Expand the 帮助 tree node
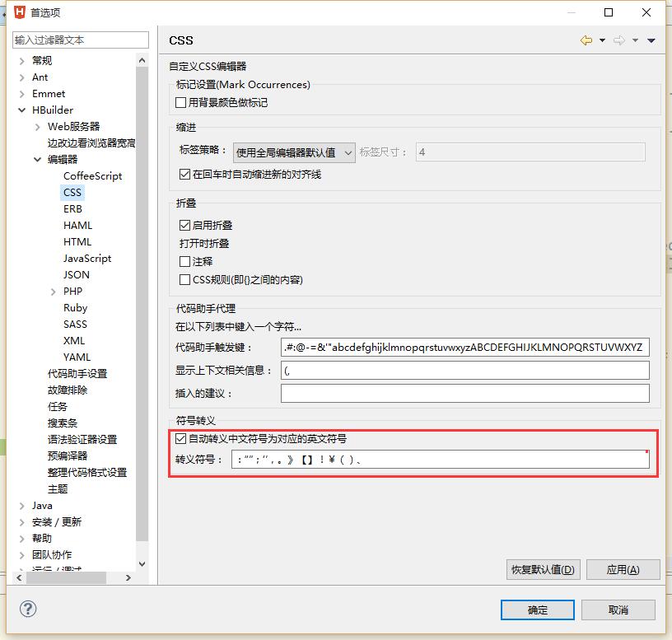Image resolution: width=672 pixels, height=640 pixels. tap(22, 539)
